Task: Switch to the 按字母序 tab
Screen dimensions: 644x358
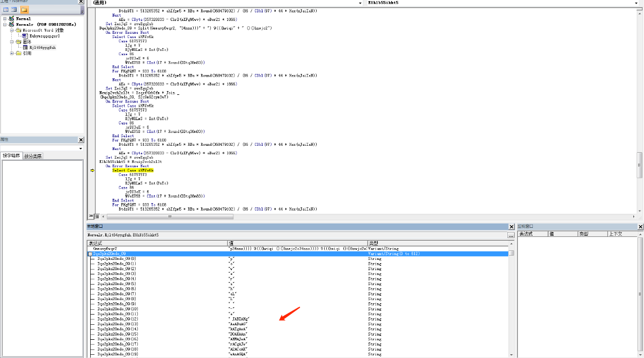Action: 11,156
